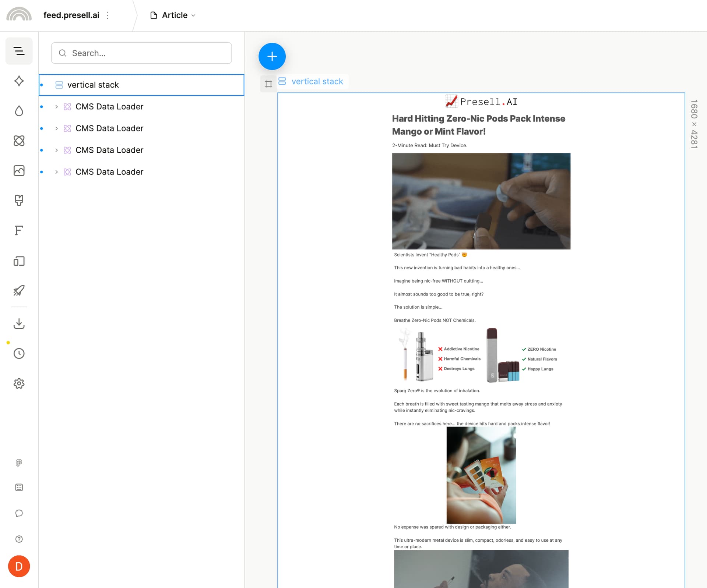Screen dimensions: 707x588
Task: Expand the last CMS Data Loader
Action: (56, 172)
